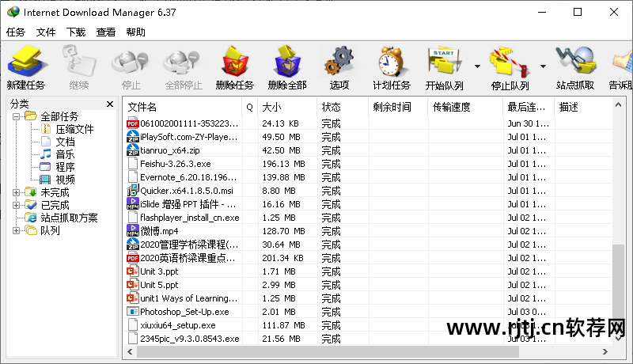Select the 微博.mp4 row

coord(367,231)
